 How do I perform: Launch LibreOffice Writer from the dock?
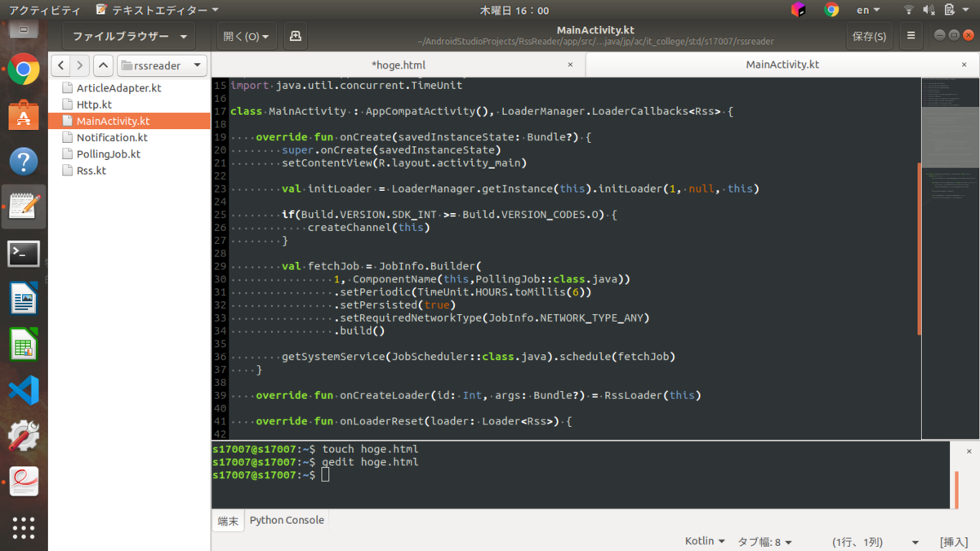24,299
